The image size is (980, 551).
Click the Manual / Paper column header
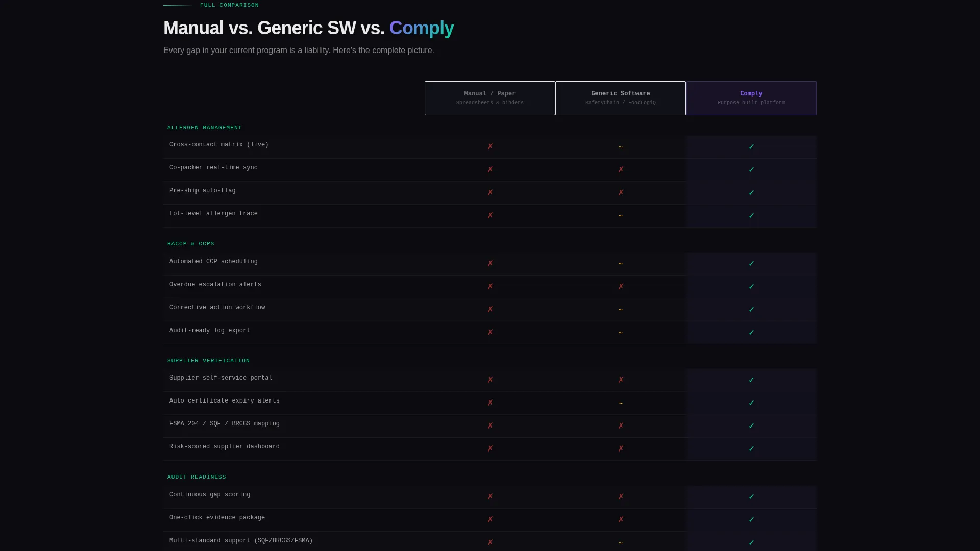click(489, 98)
